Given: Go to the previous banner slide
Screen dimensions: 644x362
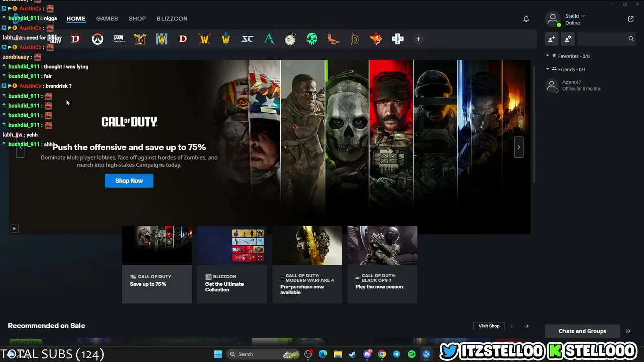Looking at the screenshot, I should (x=20, y=147).
